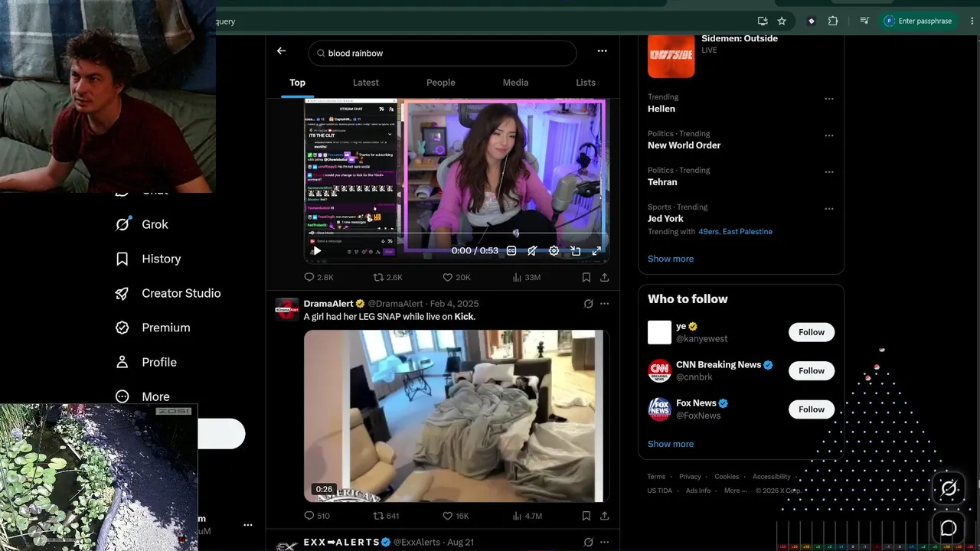Follow Fox News
The height and width of the screenshot is (551, 980).
pyautogui.click(x=812, y=409)
